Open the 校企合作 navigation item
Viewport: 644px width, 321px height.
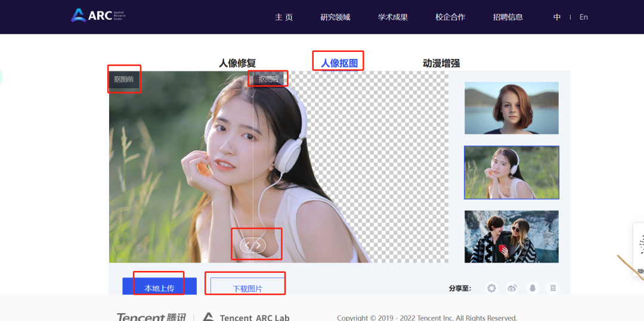click(451, 17)
